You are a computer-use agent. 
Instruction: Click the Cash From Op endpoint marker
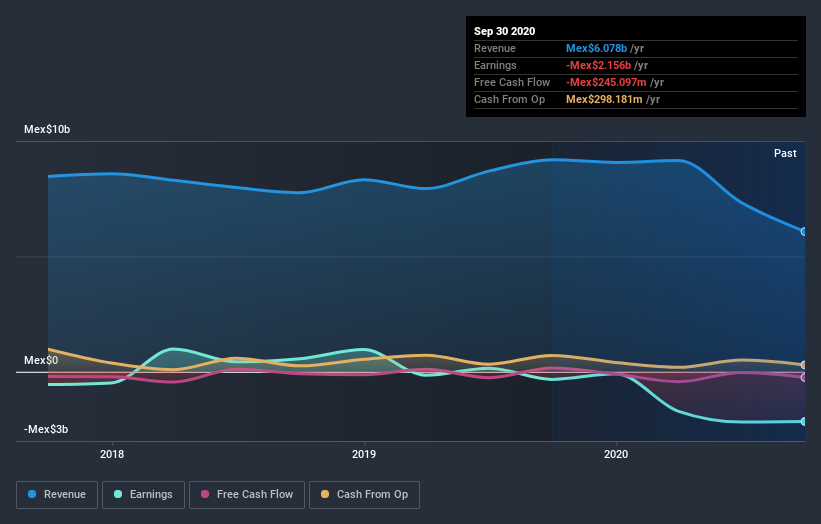pyautogui.click(x=804, y=365)
